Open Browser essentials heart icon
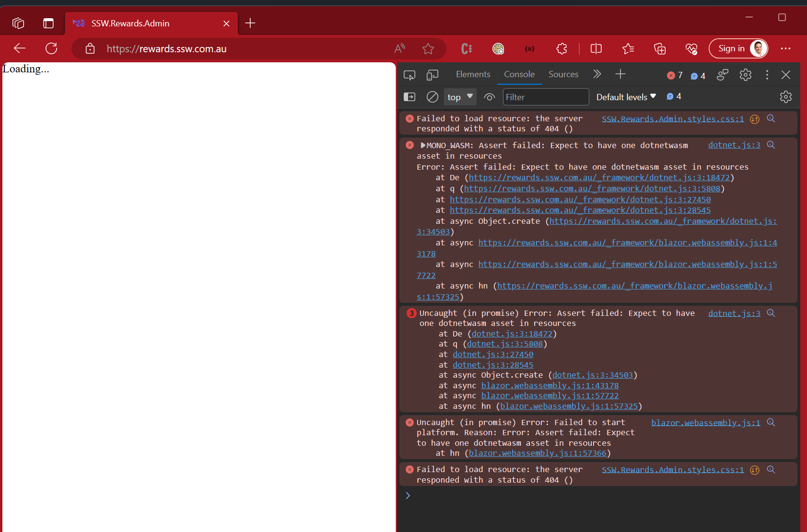 (691, 48)
